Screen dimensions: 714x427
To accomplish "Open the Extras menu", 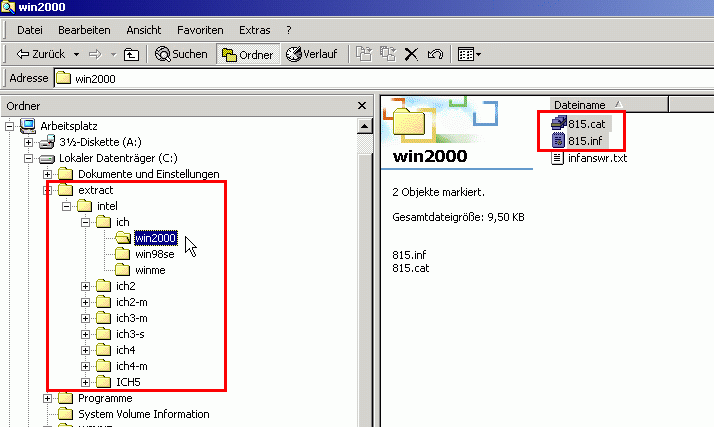I will pyautogui.click(x=255, y=30).
